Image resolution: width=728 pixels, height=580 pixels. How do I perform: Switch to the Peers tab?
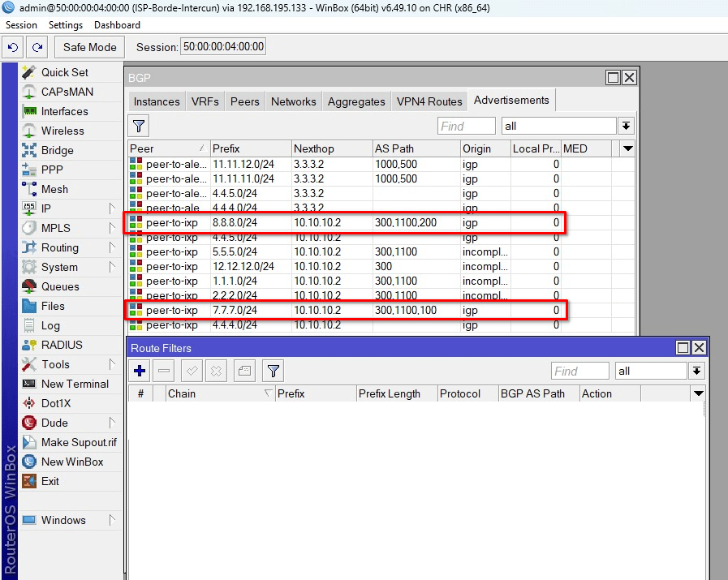click(x=244, y=101)
